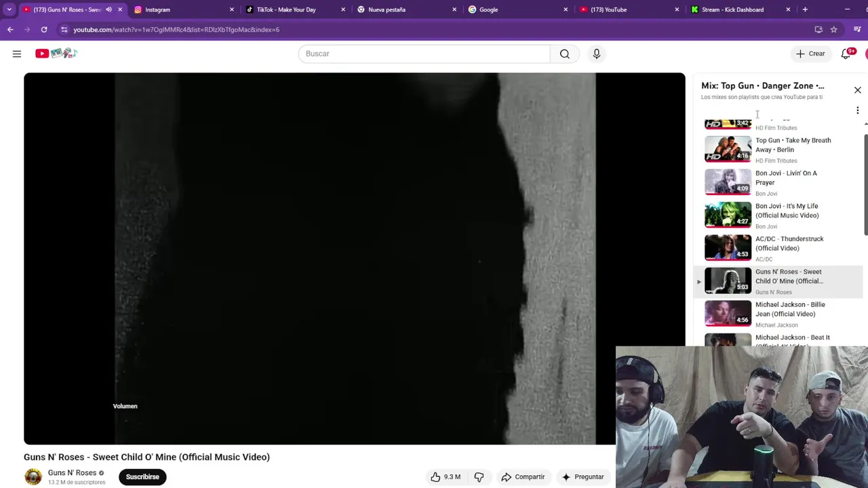This screenshot has height=488, width=868.
Task: Open the Bon Jovi channel text under It's My Life
Action: [x=766, y=226]
